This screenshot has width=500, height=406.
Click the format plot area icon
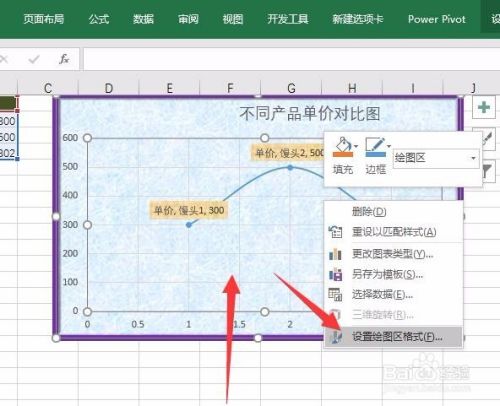(x=335, y=337)
